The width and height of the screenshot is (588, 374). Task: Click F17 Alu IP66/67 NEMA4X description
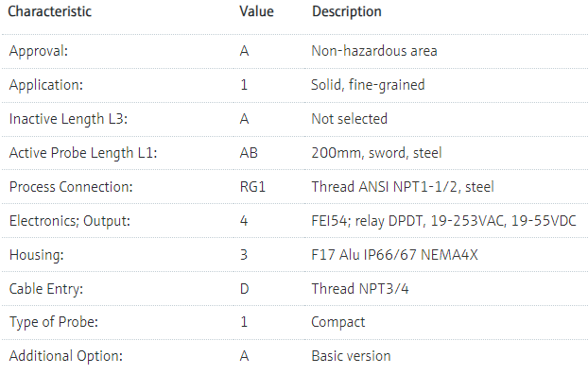(394, 255)
